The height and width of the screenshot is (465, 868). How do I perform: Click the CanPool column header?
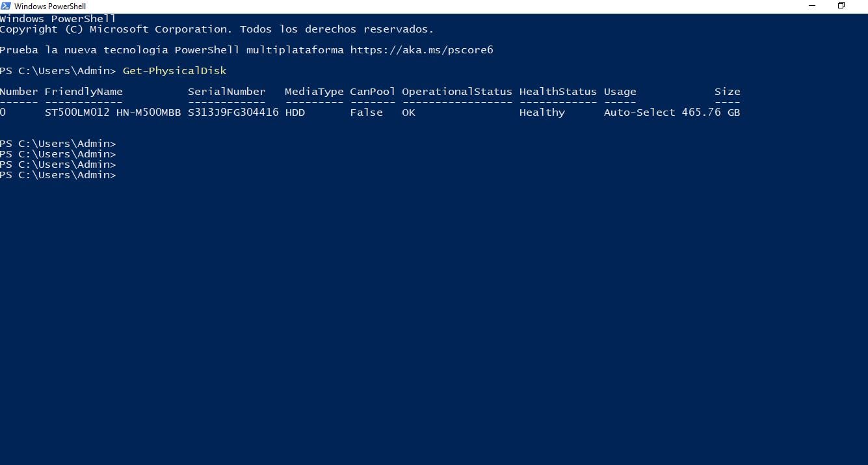tap(372, 92)
